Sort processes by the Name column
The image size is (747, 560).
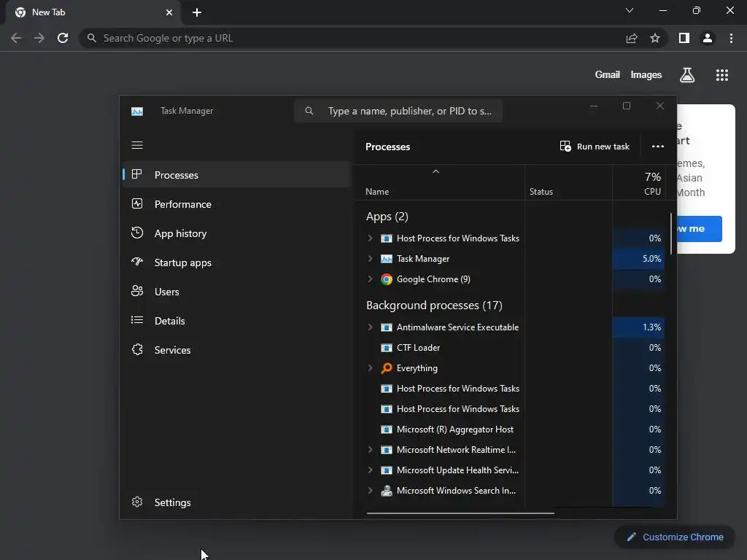440,183
